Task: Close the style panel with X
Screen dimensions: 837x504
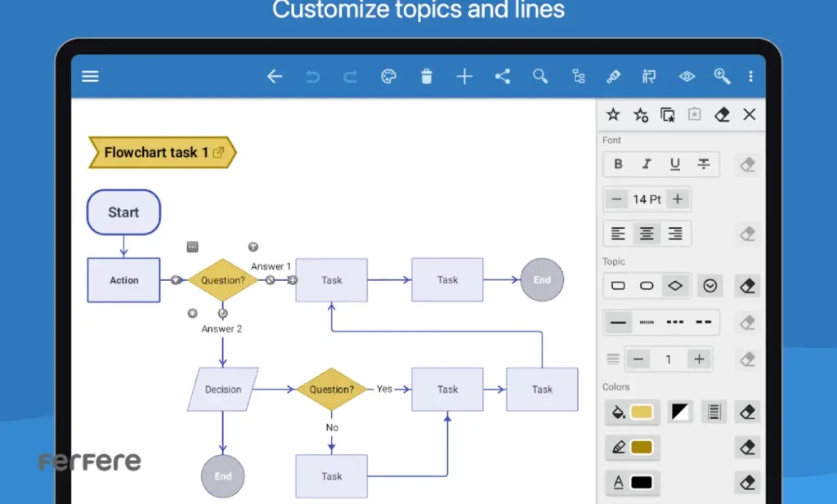Action: (749, 115)
